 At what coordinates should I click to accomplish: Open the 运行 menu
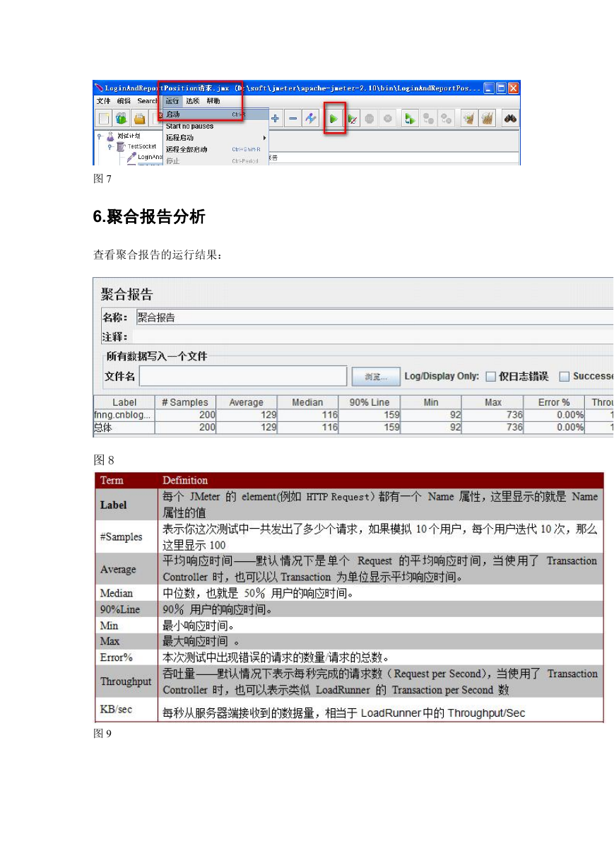(172, 101)
